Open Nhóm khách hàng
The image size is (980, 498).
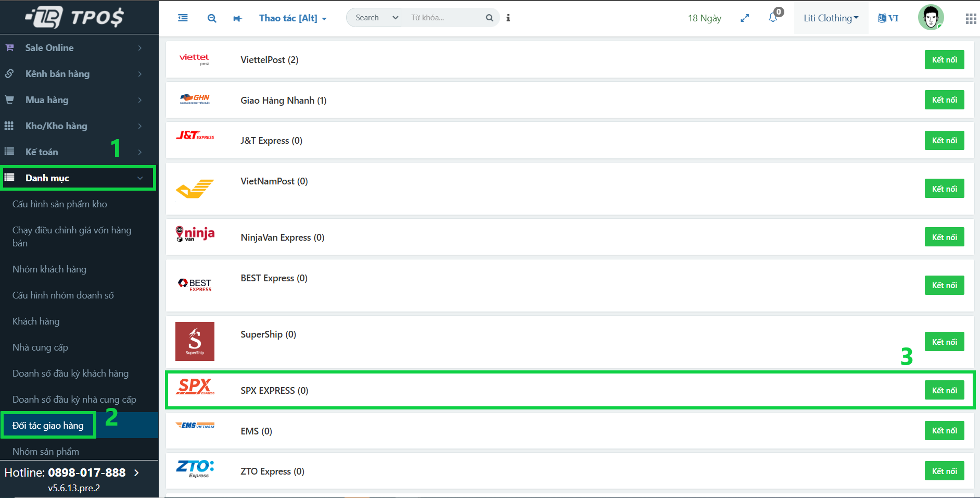(x=49, y=269)
